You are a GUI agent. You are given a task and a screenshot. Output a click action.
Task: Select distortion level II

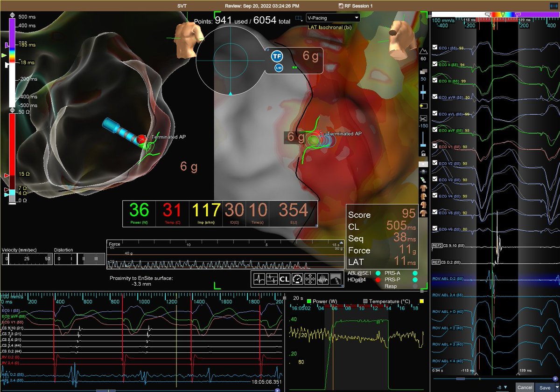83,258
